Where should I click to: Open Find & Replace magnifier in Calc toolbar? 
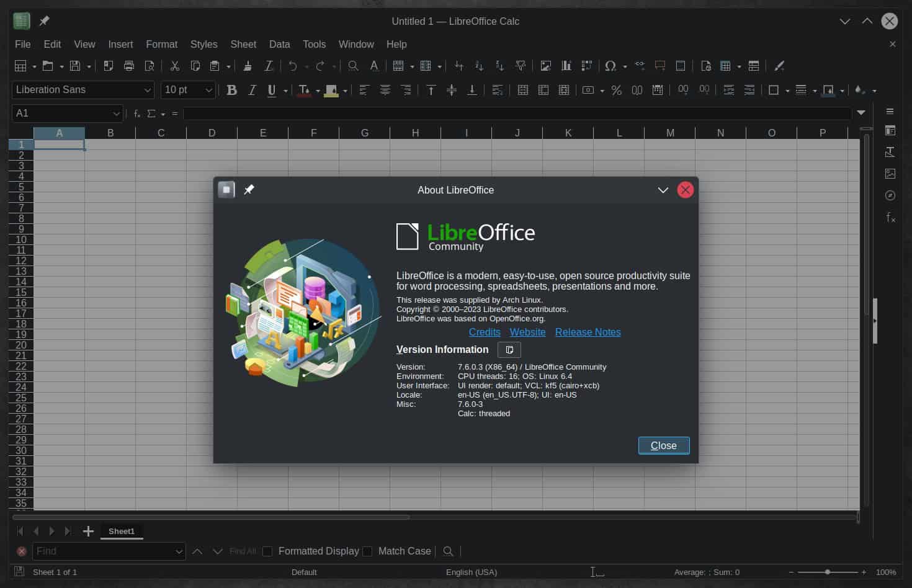click(x=353, y=66)
